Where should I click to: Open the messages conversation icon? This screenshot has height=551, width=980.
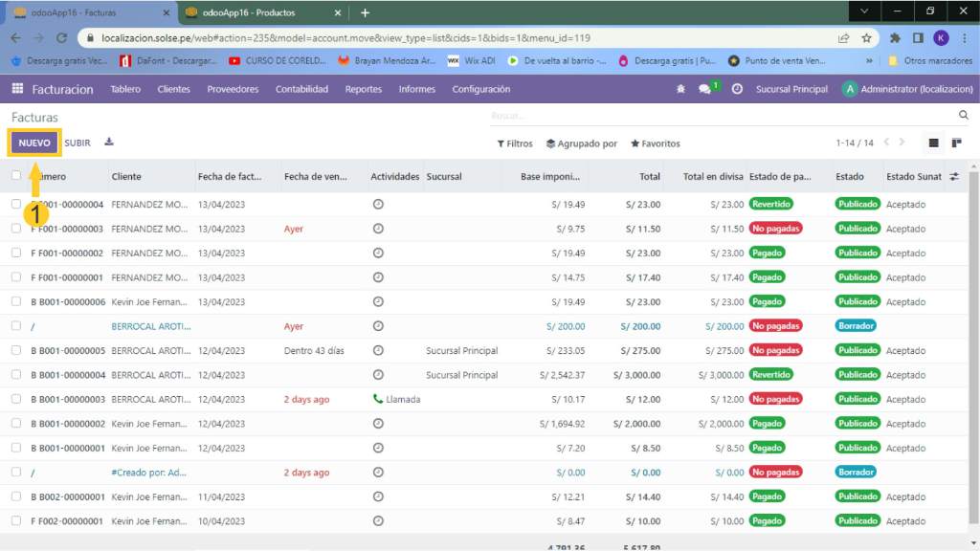(705, 89)
